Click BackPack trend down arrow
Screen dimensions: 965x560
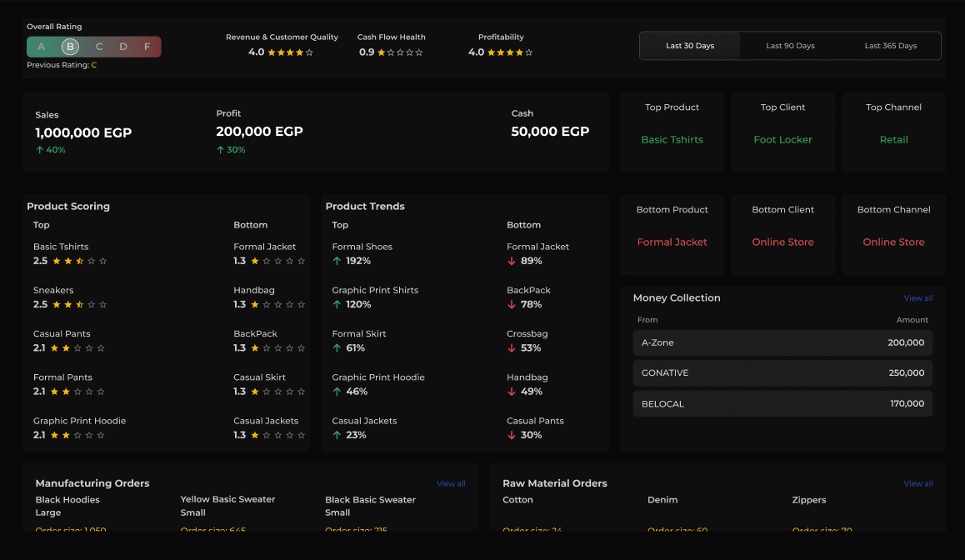[x=512, y=305]
